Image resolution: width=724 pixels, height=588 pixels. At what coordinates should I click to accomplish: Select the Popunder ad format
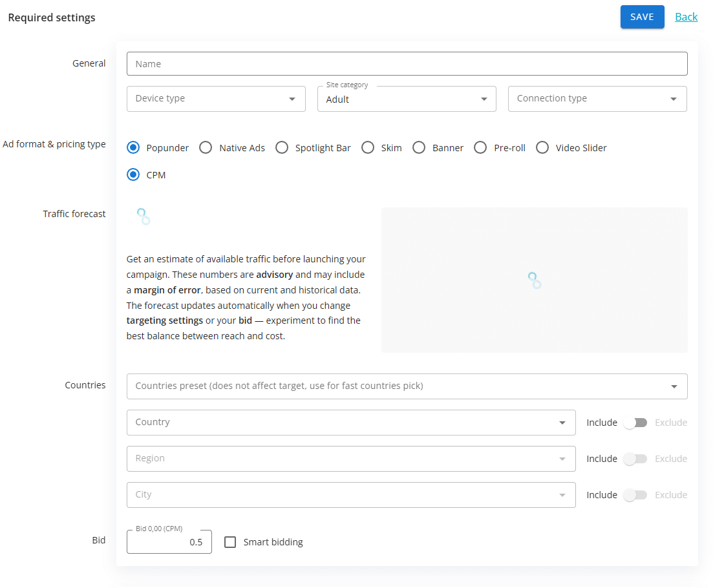(133, 148)
